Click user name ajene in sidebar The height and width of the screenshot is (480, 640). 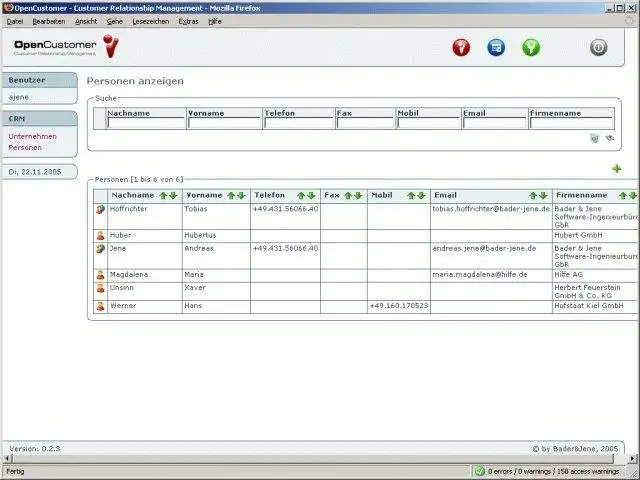[x=19, y=97]
